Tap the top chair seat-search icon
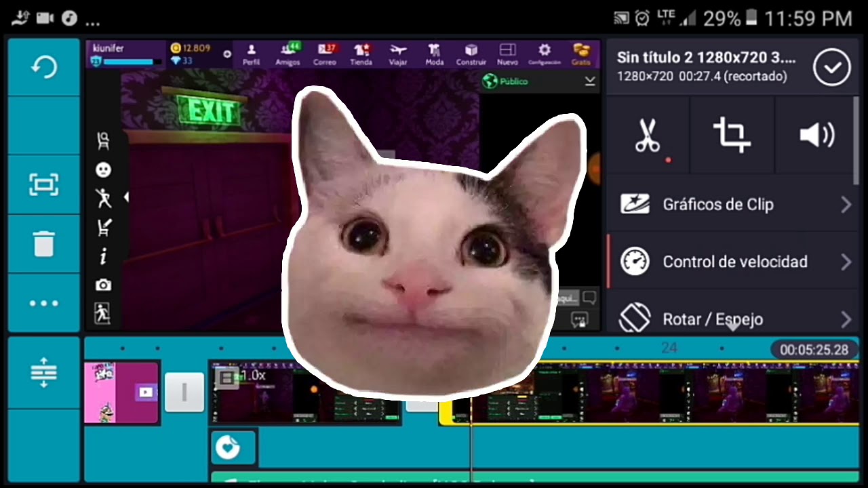868x488 pixels. tap(103, 141)
